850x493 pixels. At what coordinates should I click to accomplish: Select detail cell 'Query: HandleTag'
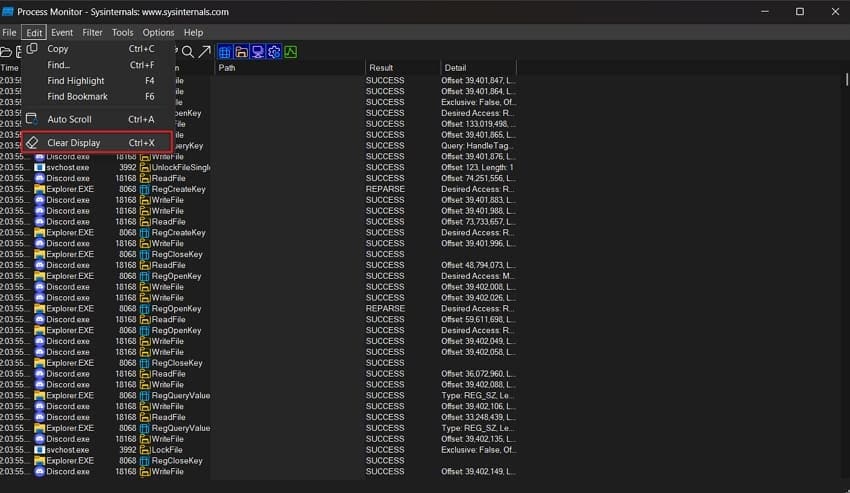[479, 145]
